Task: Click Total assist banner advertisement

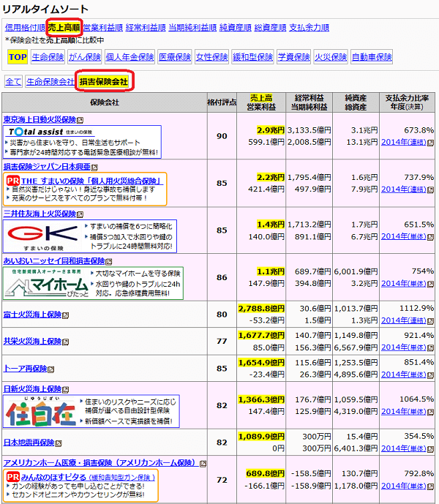Action: (x=82, y=142)
